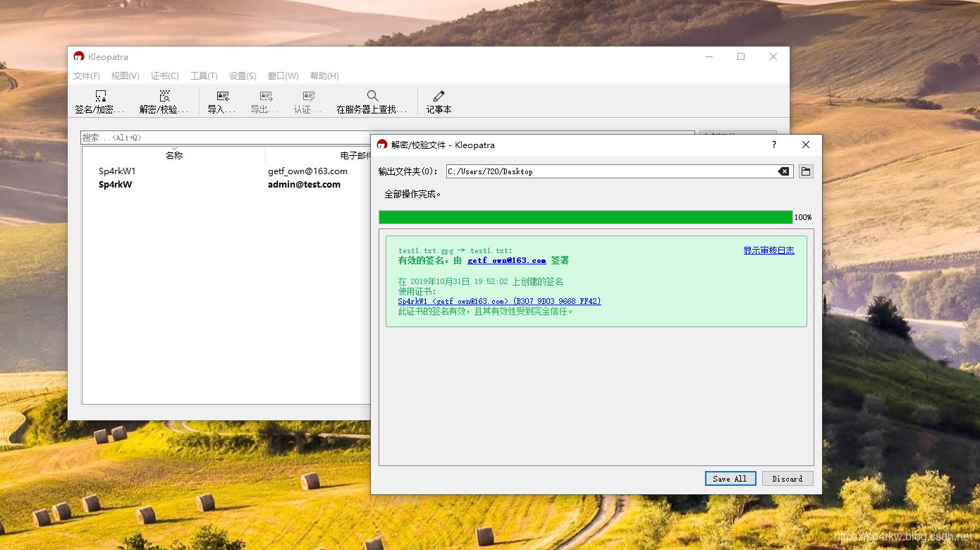This screenshot has width=980, height=550.
Task: Click the main Kleopatra window title icon
Action: click(79, 56)
